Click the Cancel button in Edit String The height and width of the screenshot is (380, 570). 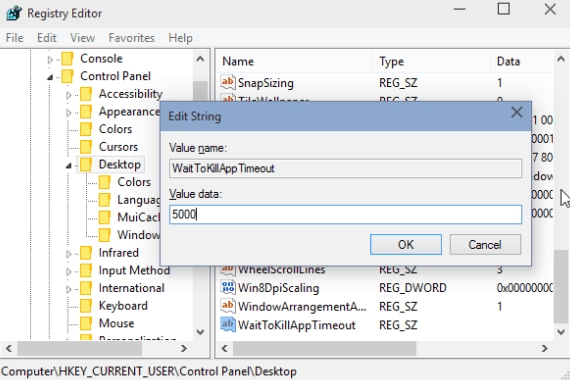point(485,244)
